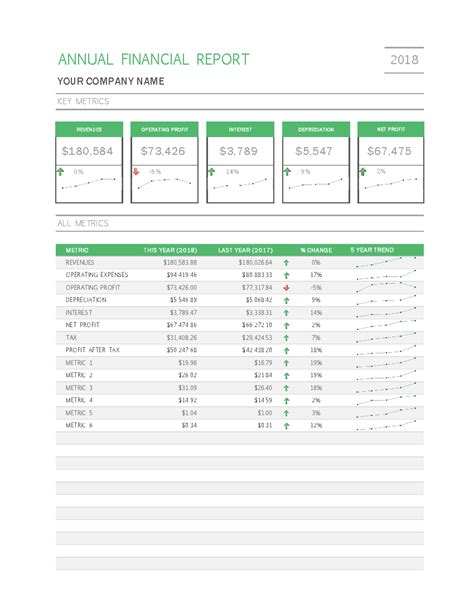474x613 pixels.
Task: Click the sparkline chart in the Interest card
Action: point(240,183)
